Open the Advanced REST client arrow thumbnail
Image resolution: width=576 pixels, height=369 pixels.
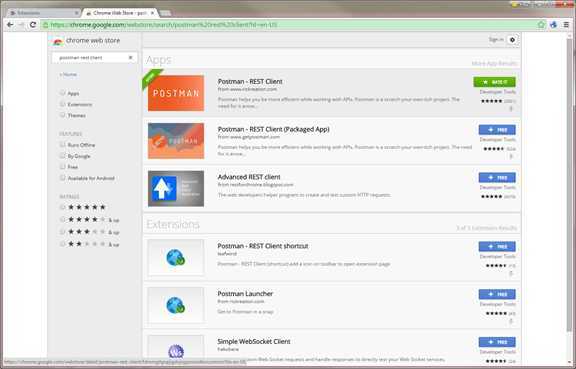[176, 189]
